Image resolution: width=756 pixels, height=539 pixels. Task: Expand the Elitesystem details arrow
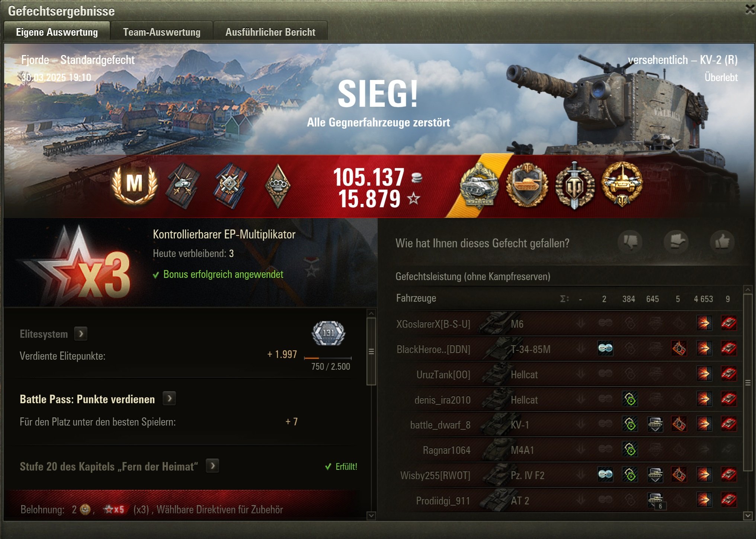pyautogui.click(x=81, y=334)
